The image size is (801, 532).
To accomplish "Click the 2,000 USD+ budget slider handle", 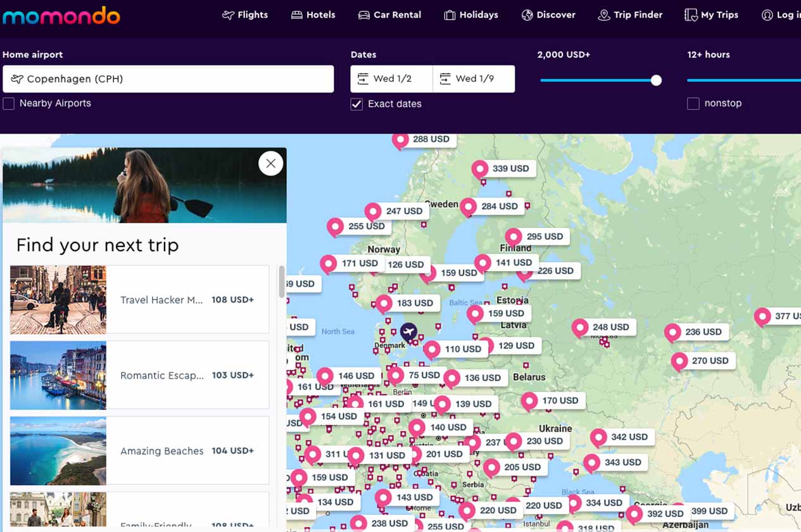I will [x=656, y=80].
